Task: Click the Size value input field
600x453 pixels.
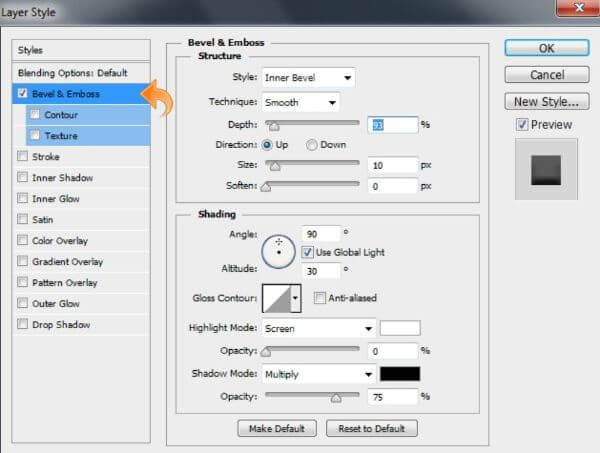Action: (390, 165)
